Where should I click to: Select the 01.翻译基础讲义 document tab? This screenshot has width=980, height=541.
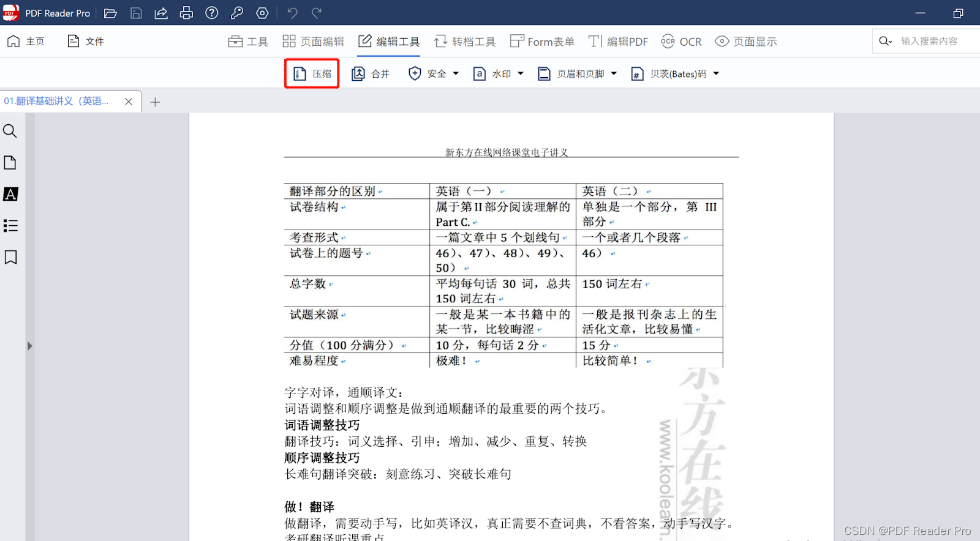pyautogui.click(x=56, y=101)
